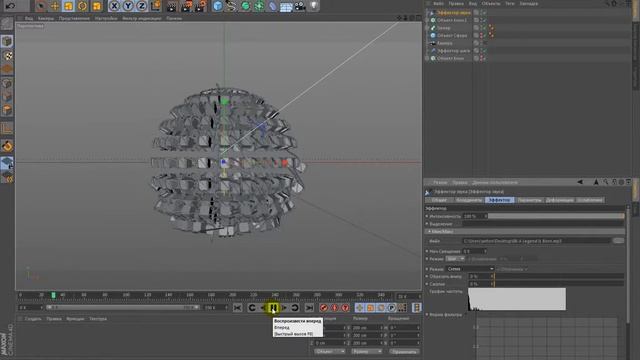Toggle the X axis lock
The image size is (640, 360).
coord(114,6)
